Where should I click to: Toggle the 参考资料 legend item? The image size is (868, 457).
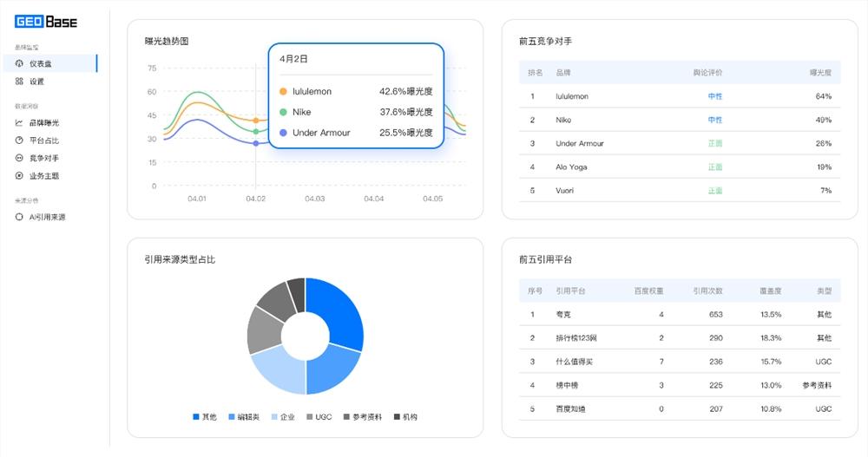coord(363,417)
